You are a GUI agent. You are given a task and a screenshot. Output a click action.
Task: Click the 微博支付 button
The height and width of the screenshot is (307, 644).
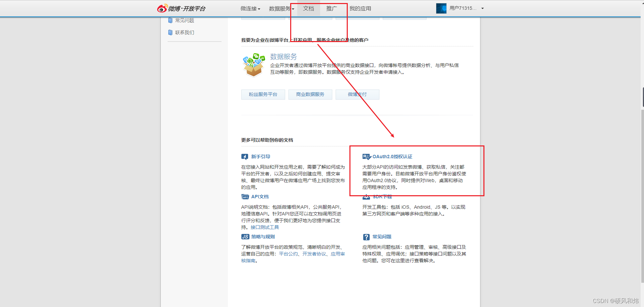(357, 94)
